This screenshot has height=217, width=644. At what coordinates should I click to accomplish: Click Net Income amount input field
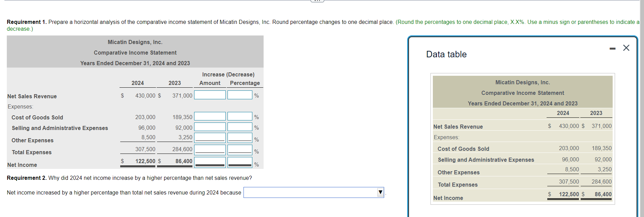(x=210, y=162)
